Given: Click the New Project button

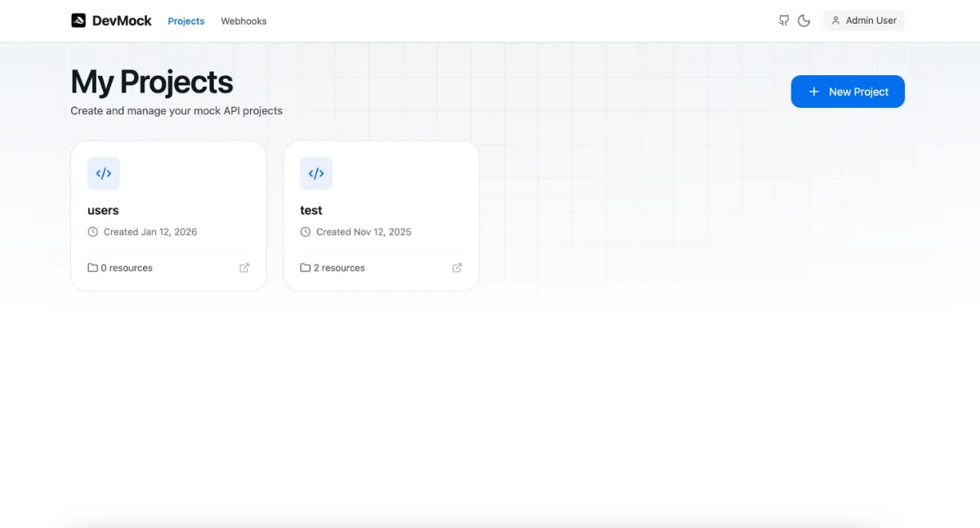Looking at the screenshot, I should (848, 92).
